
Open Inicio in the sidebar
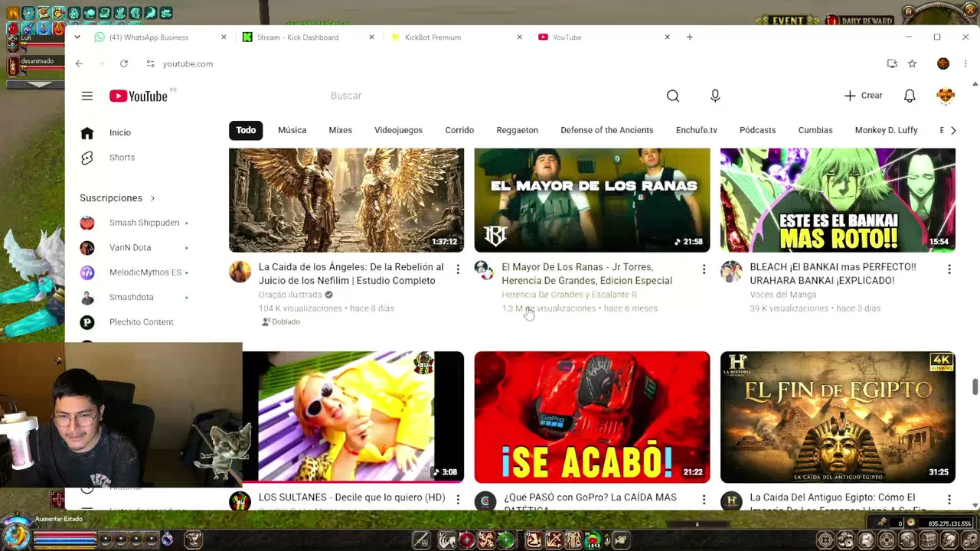click(x=120, y=132)
